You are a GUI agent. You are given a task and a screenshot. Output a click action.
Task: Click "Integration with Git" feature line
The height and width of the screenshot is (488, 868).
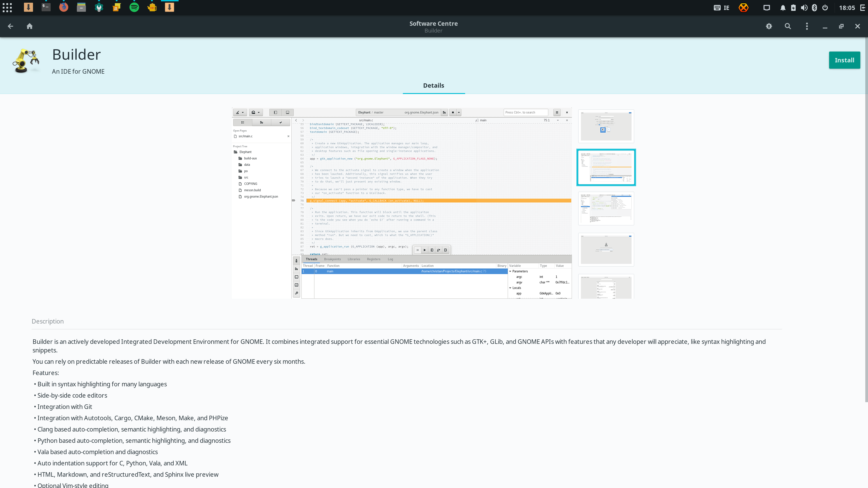pyautogui.click(x=65, y=407)
